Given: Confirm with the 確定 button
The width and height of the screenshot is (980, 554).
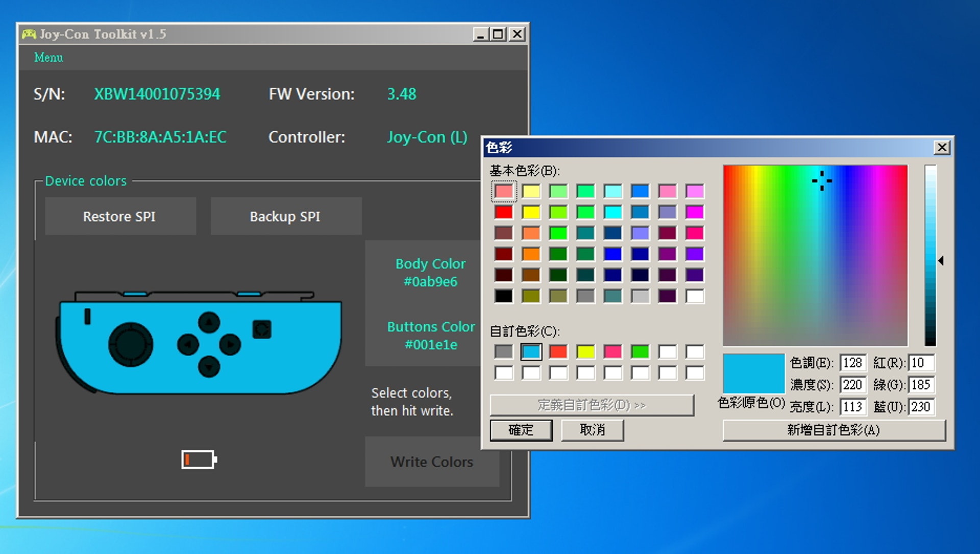Looking at the screenshot, I should pos(521,430).
